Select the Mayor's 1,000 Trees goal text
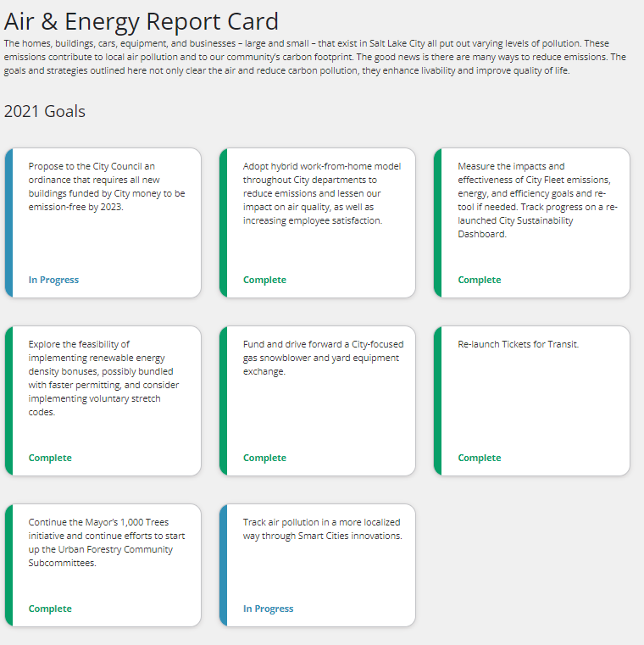Image resolution: width=644 pixels, height=645 pixels. (107, 542)
